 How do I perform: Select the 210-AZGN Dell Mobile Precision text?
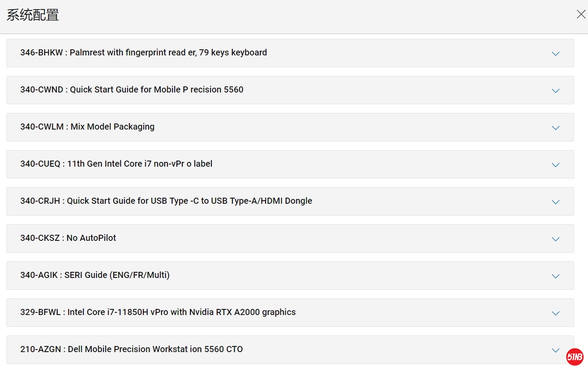(x=131, y=349)
